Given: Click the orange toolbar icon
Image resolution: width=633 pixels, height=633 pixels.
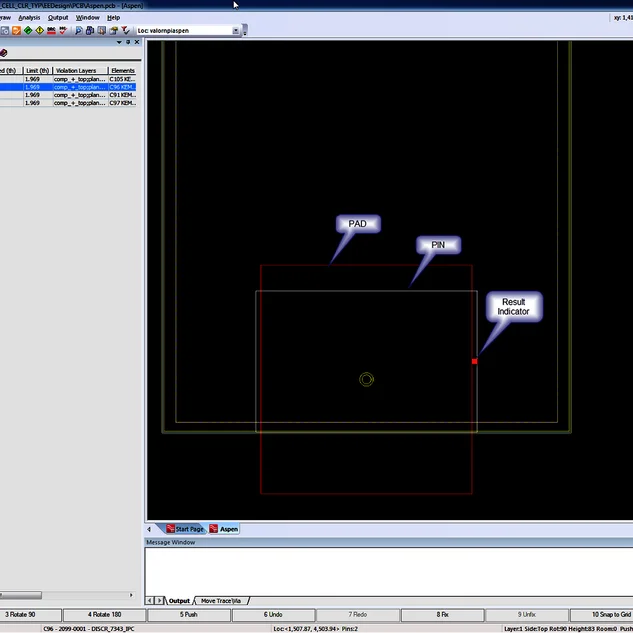Looking at the screenshot, I should (x=16, y=31).
